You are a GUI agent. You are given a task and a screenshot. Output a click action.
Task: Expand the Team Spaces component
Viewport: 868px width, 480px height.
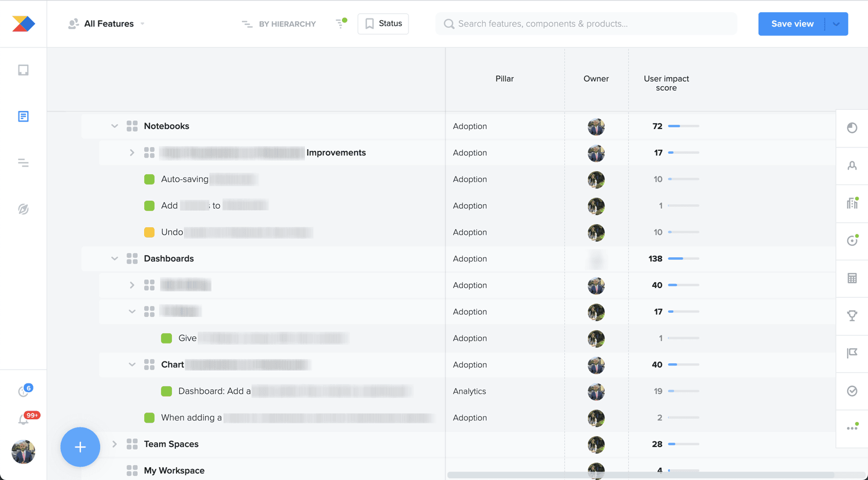[115, 444]
